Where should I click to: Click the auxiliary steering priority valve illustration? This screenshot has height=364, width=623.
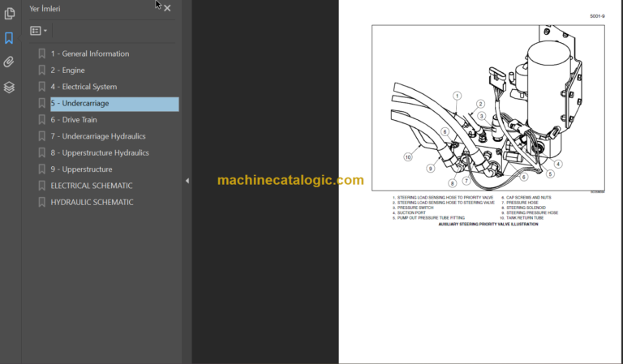tap(488, 108)
